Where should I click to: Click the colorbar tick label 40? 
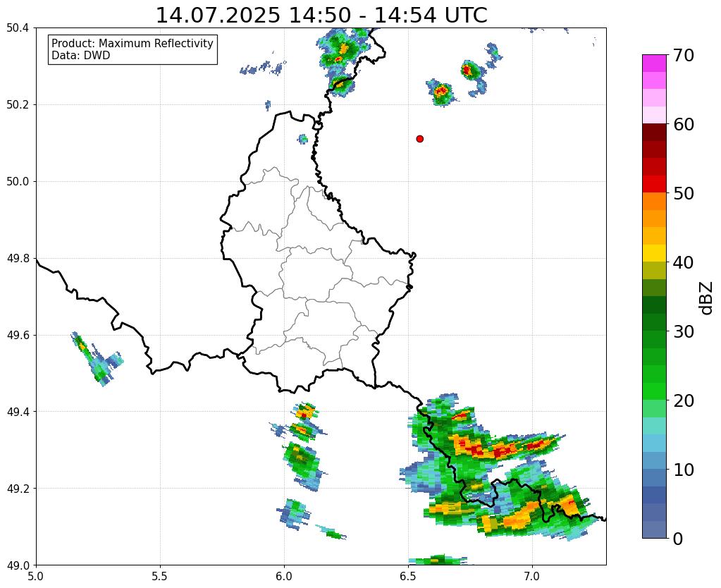[x=683, y=262]
